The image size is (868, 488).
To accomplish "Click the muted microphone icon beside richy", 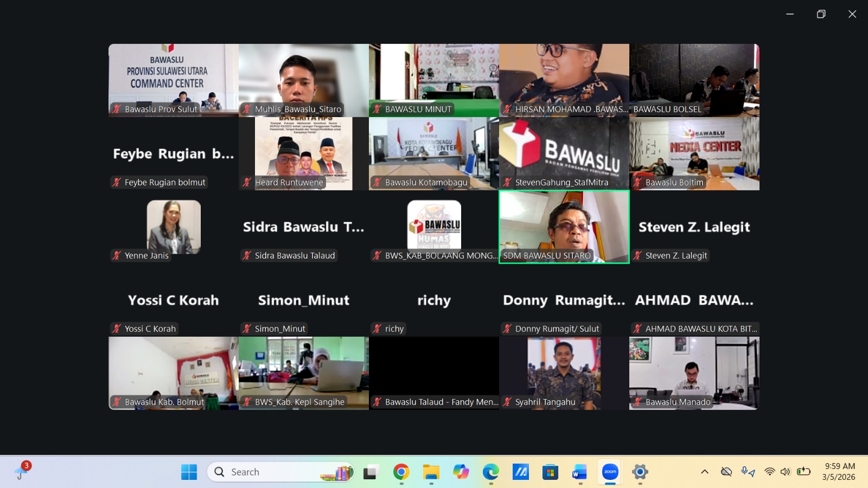I will (x=376, y=329).
